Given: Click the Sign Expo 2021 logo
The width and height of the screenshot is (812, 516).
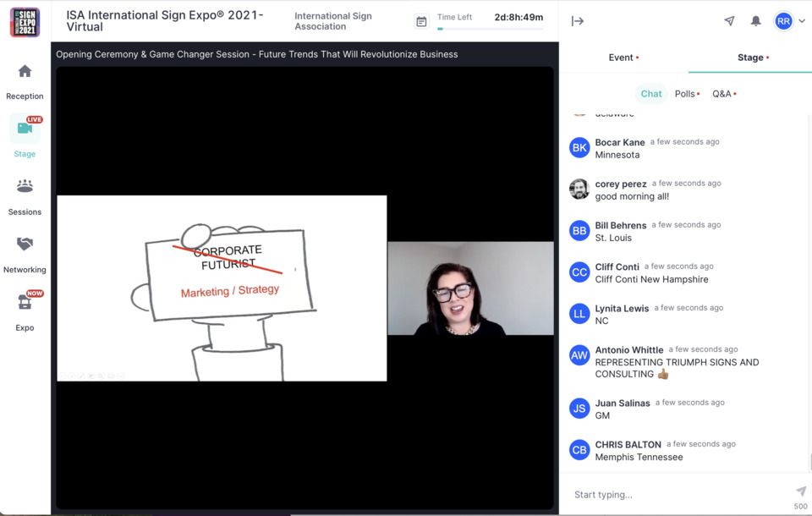Looking at the screenshot, I should (x=25, y=22).
